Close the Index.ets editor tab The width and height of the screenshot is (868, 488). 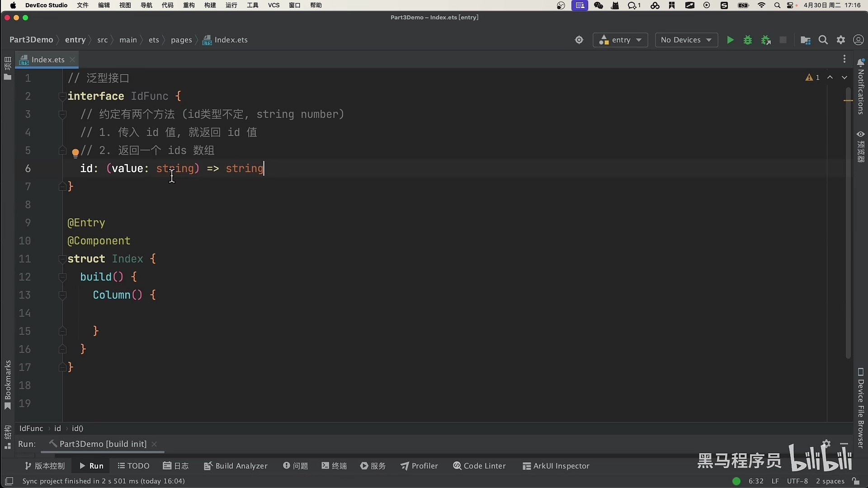[72, 60]
